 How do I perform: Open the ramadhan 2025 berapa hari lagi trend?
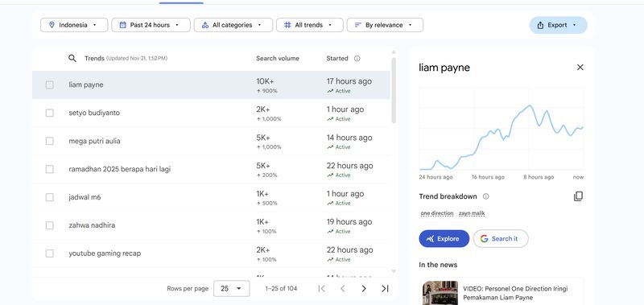tap(119, 169)
